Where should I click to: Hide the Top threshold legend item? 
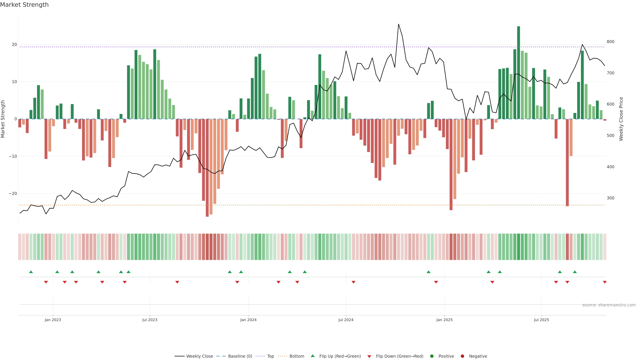pyautogui.click(x=270, y=356)
